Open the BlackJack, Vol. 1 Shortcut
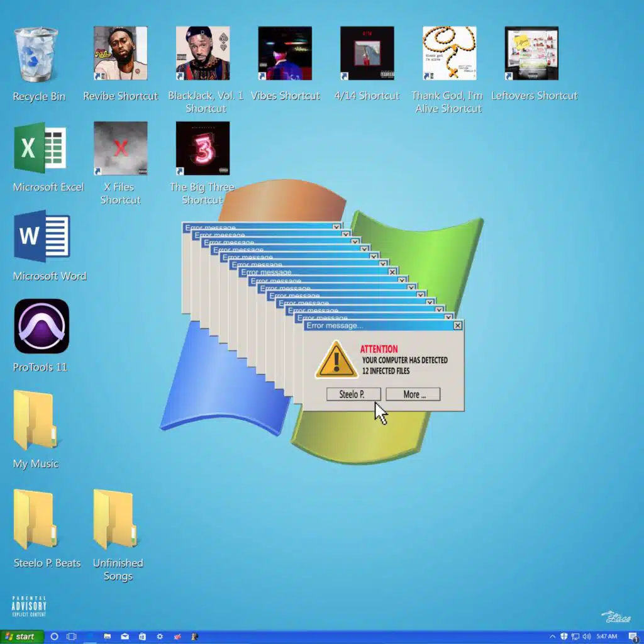Image resolution: width=644 pixels, height=644 pixels. pos(203,53)
